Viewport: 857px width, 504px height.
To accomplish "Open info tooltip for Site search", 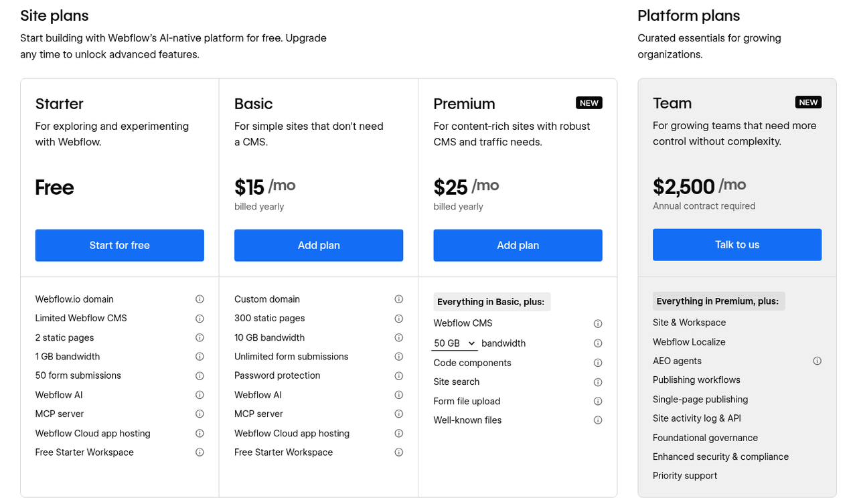I will (598, 382).
